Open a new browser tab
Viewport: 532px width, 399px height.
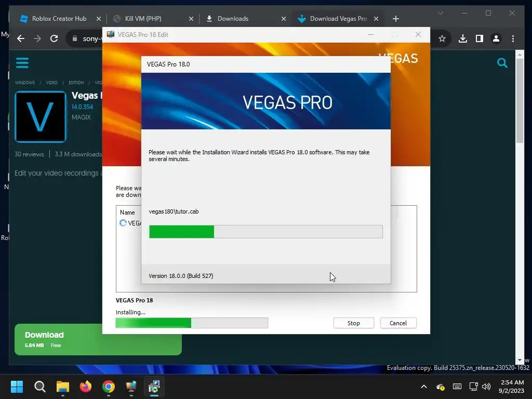pyautogui.click(x=395, y=19)
